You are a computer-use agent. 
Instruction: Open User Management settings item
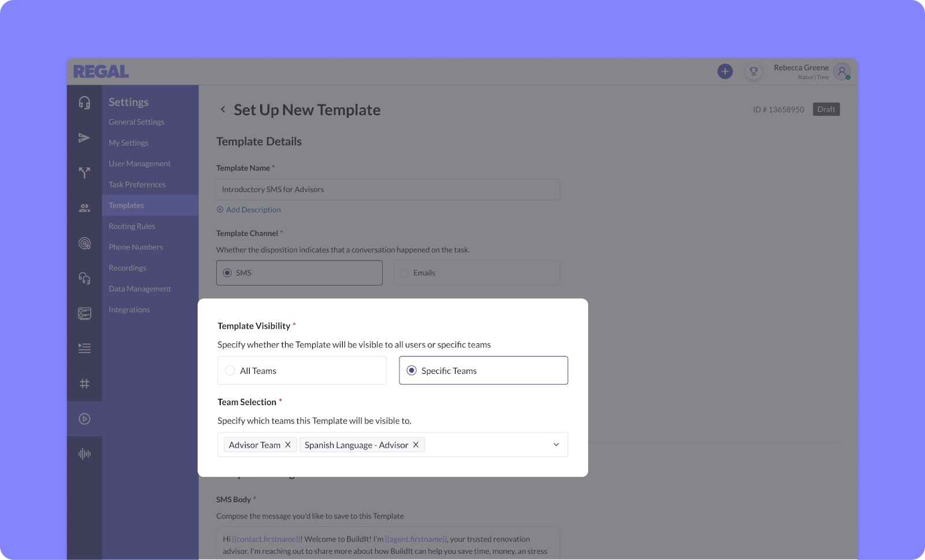139,164
